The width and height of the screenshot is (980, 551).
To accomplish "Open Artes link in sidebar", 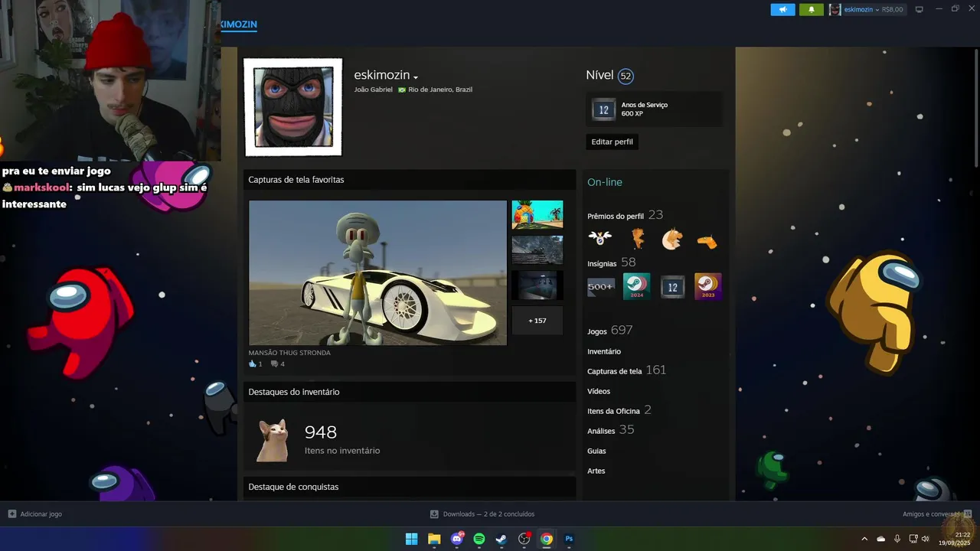I will coord(596,471).
